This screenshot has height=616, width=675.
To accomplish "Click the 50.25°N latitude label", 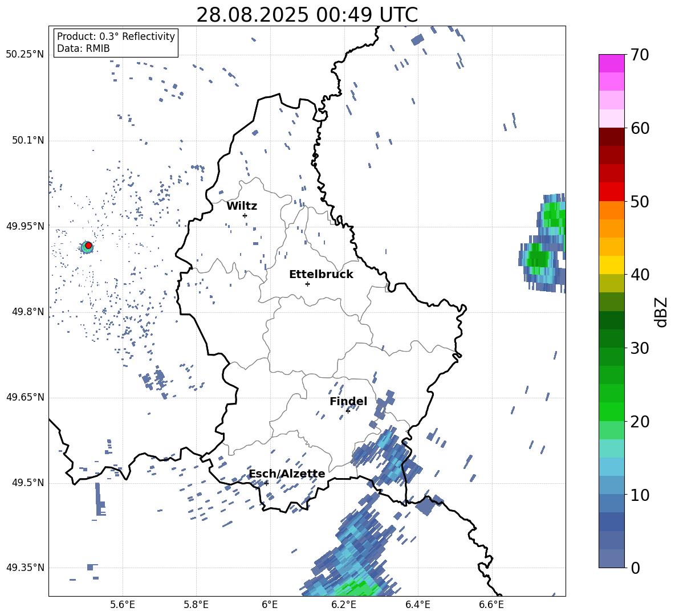I will point(25,55).
